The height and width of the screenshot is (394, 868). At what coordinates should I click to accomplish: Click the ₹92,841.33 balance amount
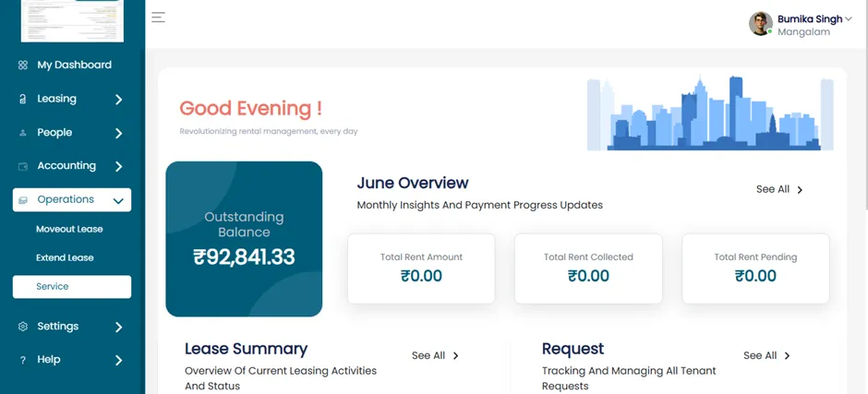tap(244, 257)
